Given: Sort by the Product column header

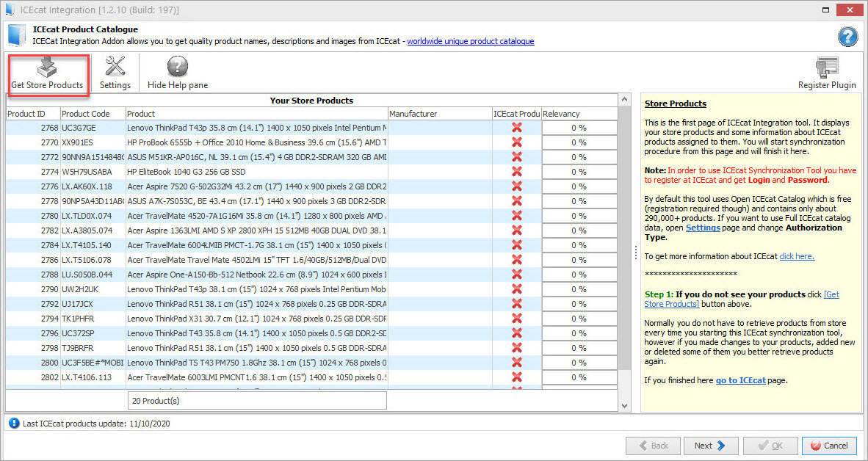Looking at the screenshot, I should pos(257,114).
